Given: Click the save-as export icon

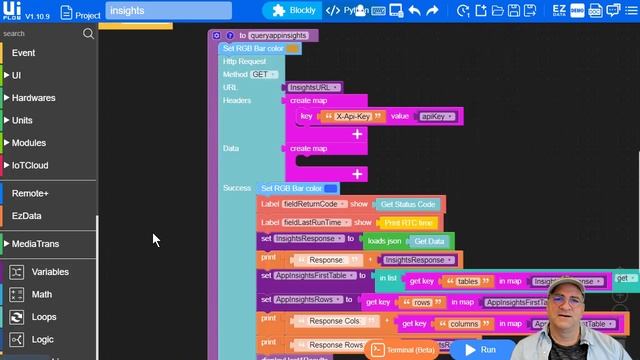Looking at the screenshot, I should [530, 11].
